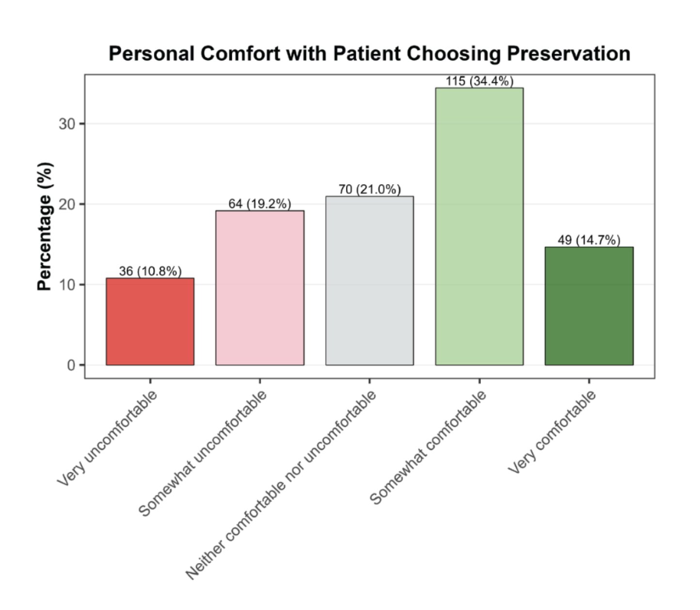Click the Somewhat comfortable x-axis label

pyautogui.click(x=428, y=447)
